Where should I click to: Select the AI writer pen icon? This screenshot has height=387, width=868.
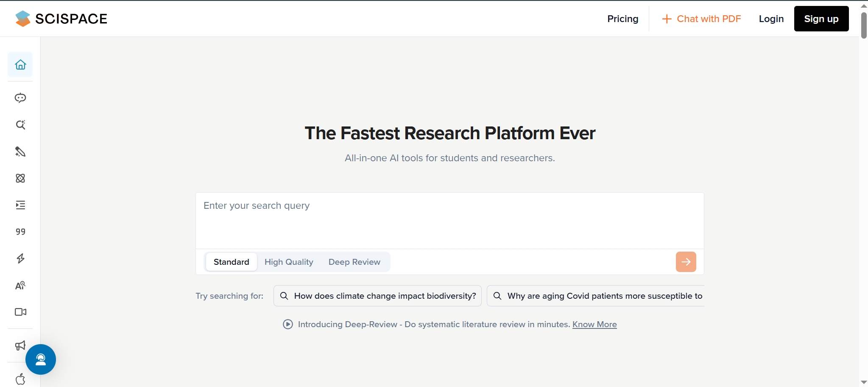(x=20, y=151)
